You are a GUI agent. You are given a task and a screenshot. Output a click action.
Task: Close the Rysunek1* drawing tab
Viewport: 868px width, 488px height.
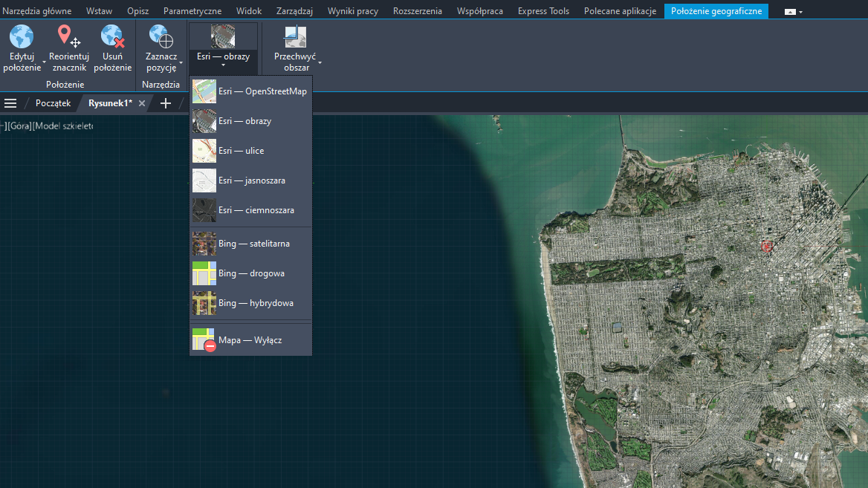click(142, 103)
